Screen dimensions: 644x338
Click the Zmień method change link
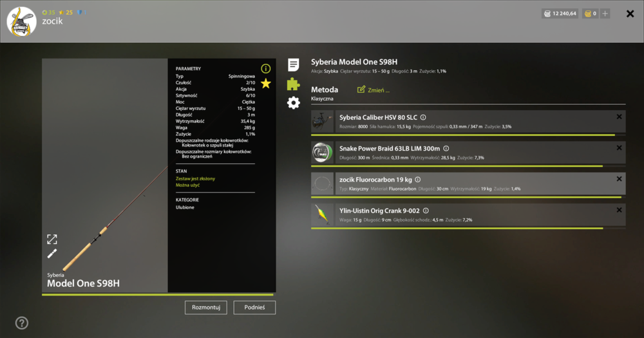coord(374,90)
